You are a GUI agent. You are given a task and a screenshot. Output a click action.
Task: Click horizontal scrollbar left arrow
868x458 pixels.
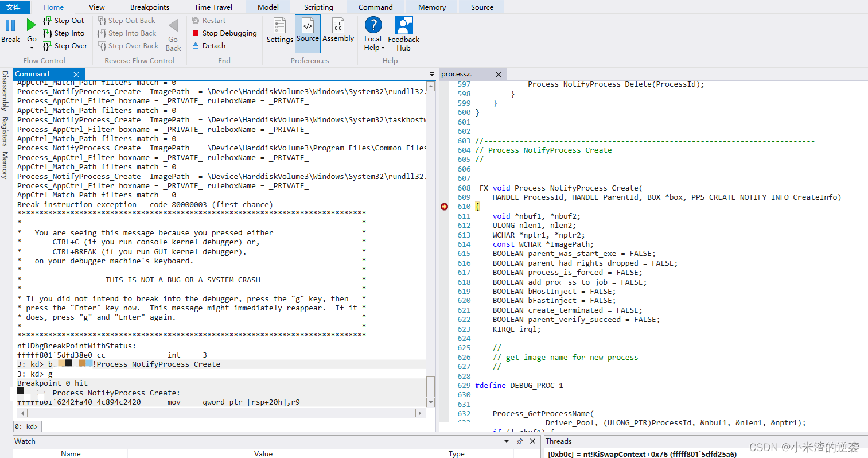(x=22, y=413)
